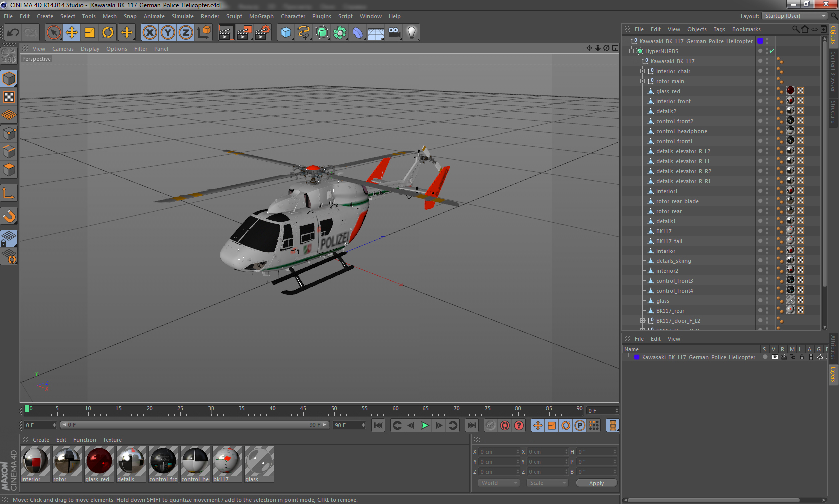Add a floor environment object icon
The image size is (839, 504).
(376, 33)
